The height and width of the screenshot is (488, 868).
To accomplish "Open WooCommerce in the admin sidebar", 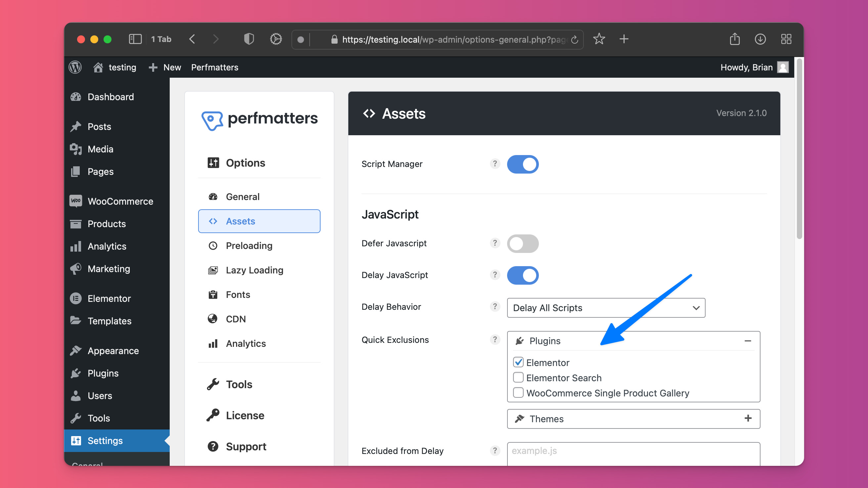I will coord(120,201).
